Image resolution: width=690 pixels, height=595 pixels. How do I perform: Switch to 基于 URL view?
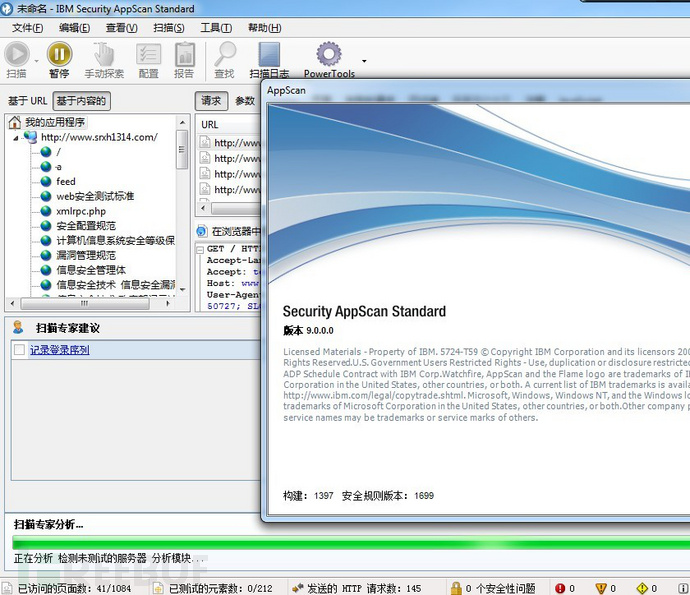tap(27, 101)
